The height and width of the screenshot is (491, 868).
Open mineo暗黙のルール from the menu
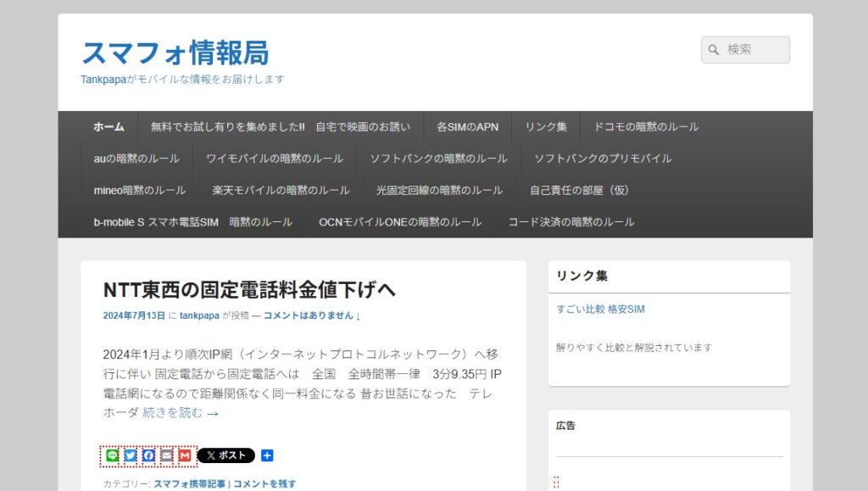pos(140,190)
